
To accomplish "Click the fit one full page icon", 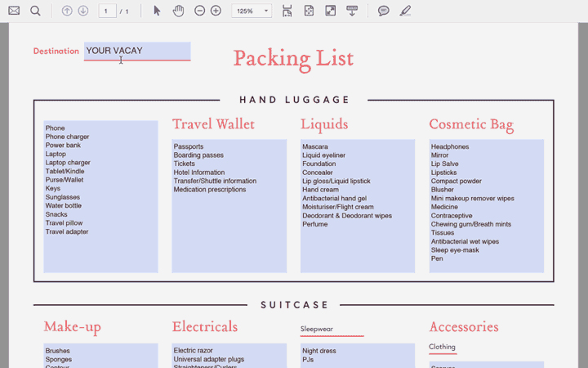I will point(309,11).
